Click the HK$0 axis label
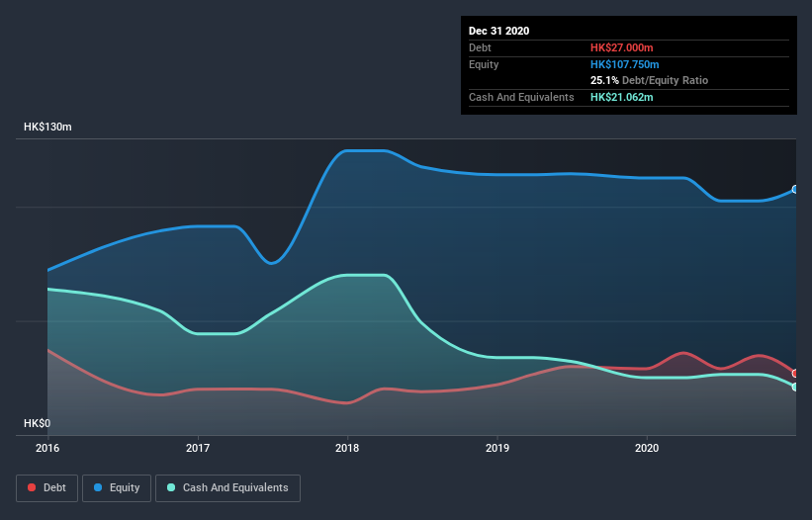 37,423
